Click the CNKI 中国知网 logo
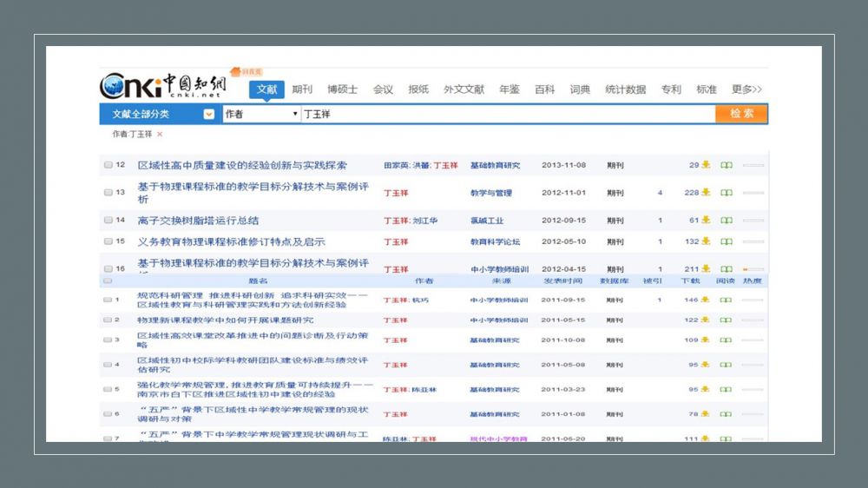This screenshot has height=488, width=868. tap(163, 86)
